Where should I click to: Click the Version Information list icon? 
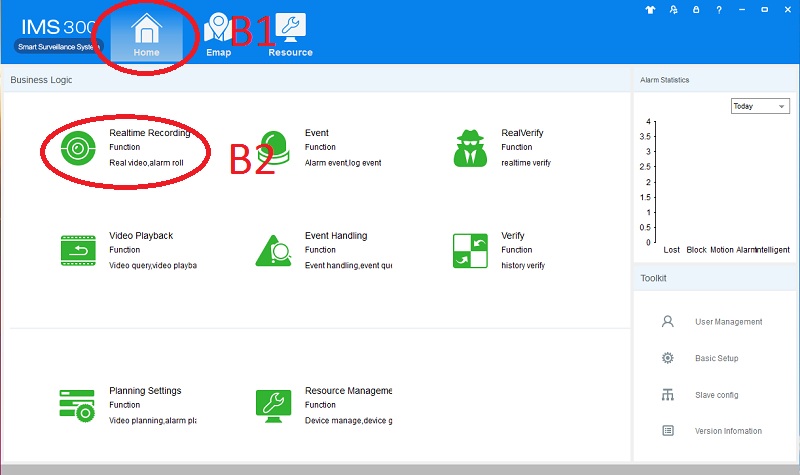pos(668,431)
